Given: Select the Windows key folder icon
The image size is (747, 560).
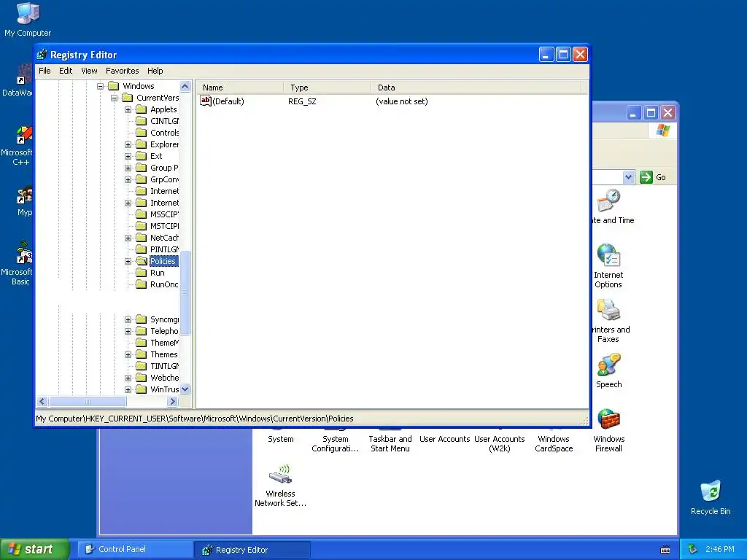Looking at the screenshot, I should (113, 86).
